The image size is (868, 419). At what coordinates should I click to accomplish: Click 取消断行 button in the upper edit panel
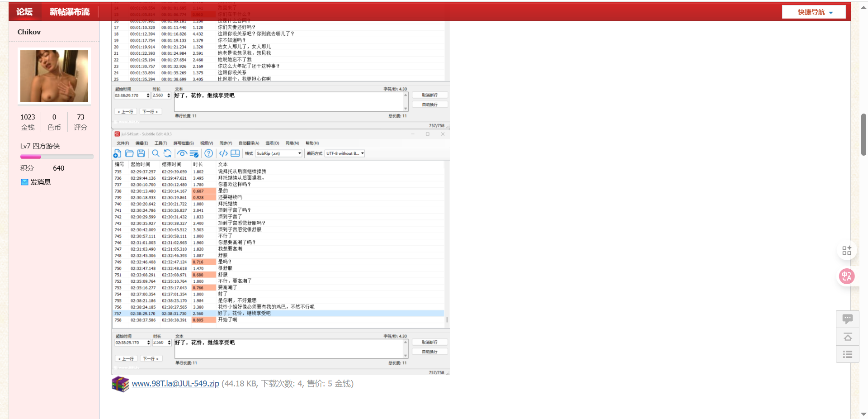(429, 95)
